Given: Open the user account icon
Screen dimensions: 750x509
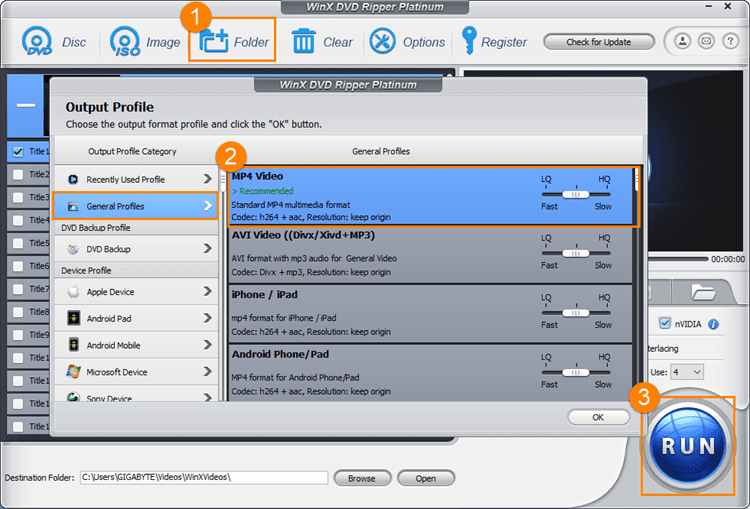Looking at the screenshot, I should (683, 42).
